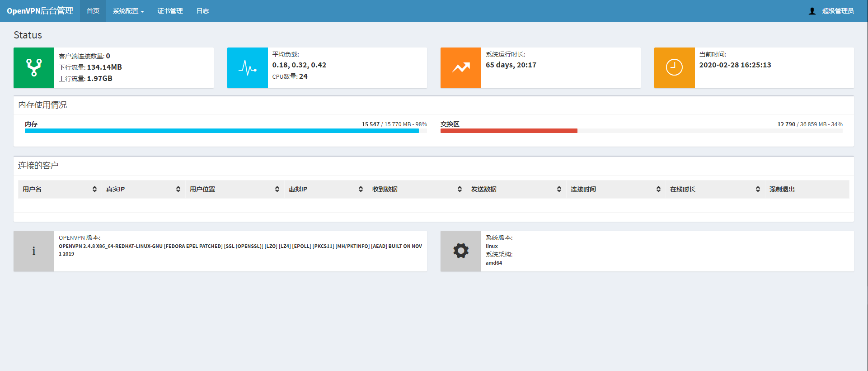This screenshot has height=371, width=868.
Task: Click the 发送数据 column header text
Action: coord(484,189)
